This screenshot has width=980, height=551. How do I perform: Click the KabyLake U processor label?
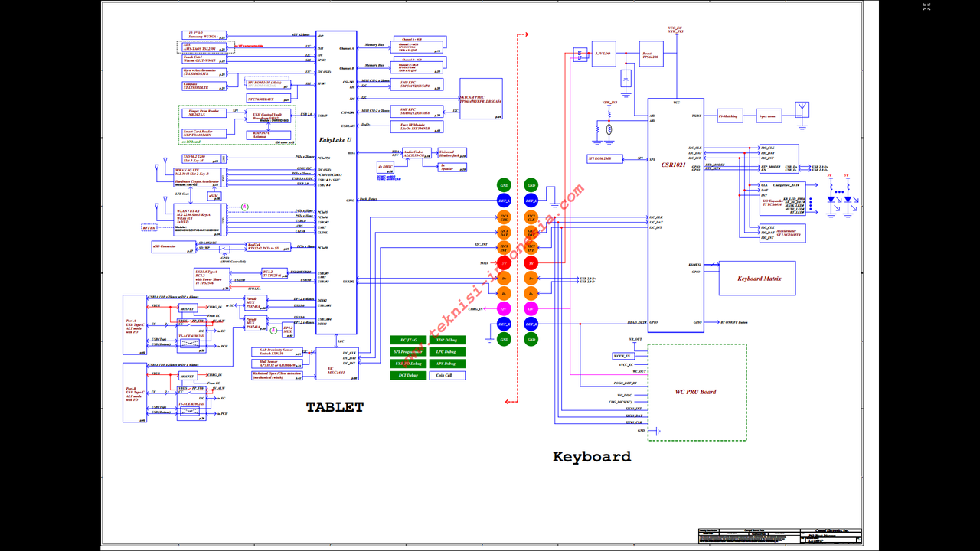335,140
